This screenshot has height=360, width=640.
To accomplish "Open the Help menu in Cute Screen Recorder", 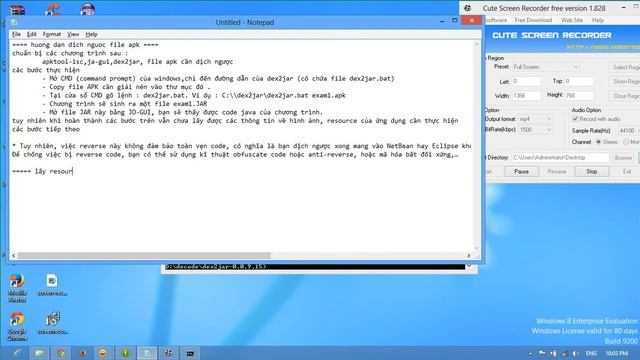I will click(x=598, y=20).
